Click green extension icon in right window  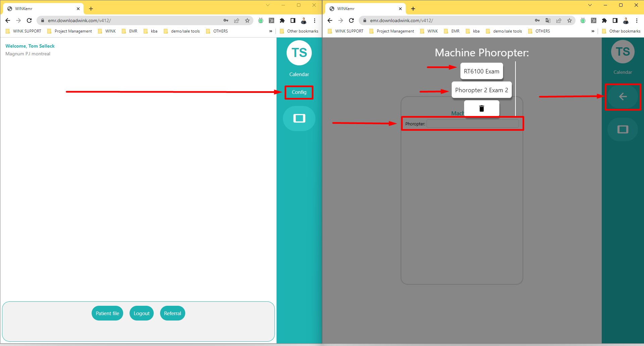point(583,20)
